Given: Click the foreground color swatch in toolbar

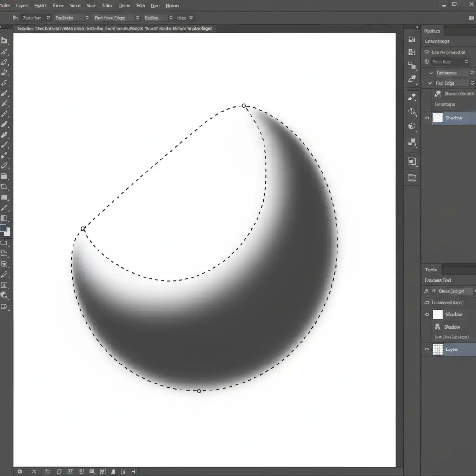Looking at the screenshot, I should 3,228.
